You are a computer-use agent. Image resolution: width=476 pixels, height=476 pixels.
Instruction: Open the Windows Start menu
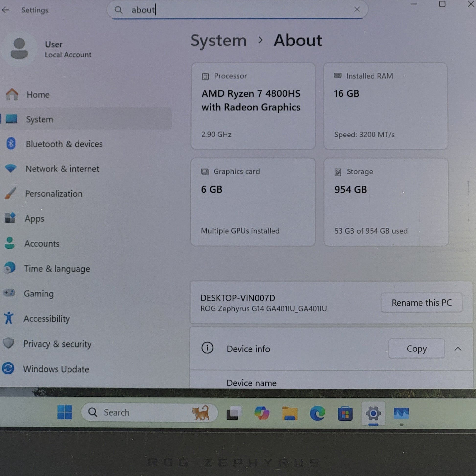click(65, 412)
